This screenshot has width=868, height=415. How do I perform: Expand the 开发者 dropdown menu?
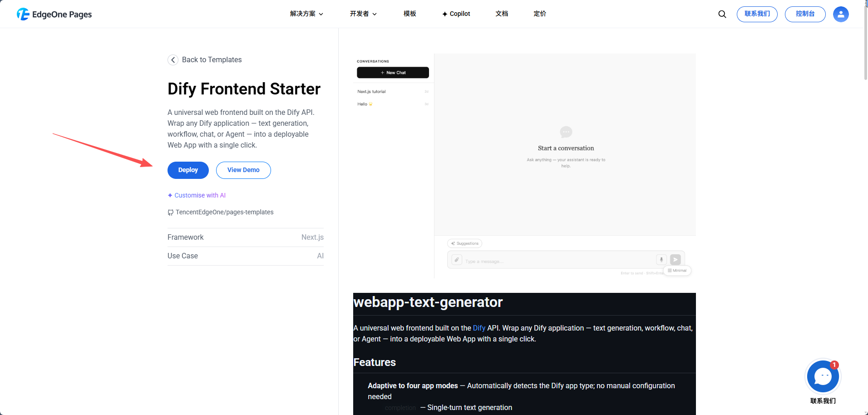(363, 14)
